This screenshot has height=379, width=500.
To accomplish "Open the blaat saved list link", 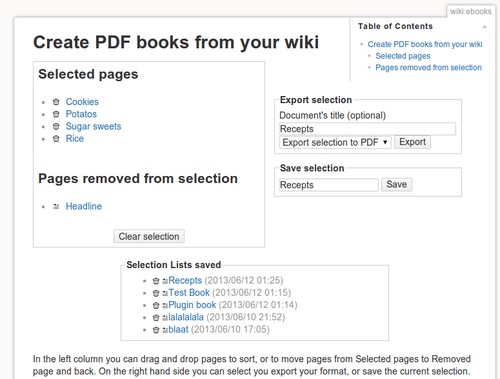I will coord(178,330).
